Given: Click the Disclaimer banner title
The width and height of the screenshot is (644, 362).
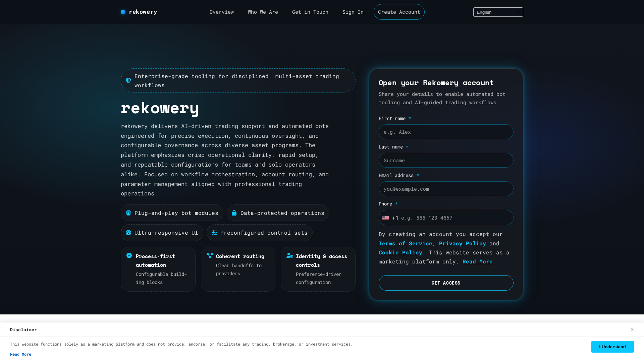Looking at the screenshot, I should click(x=23, y=329).
